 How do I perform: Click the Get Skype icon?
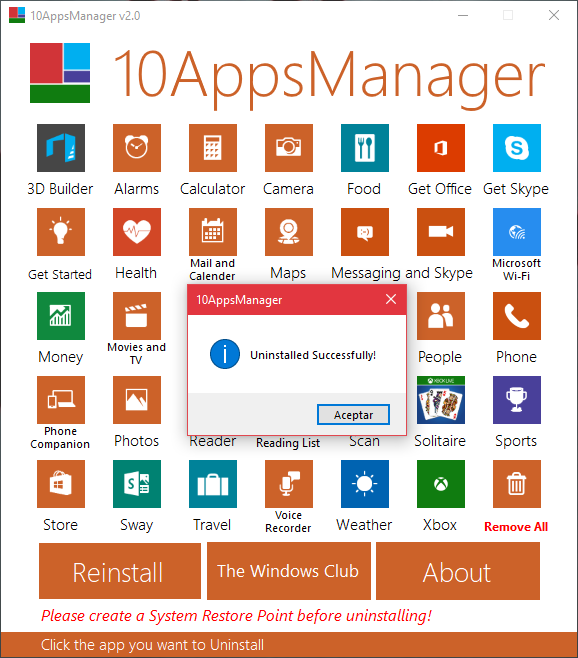[x=517, y=148]
